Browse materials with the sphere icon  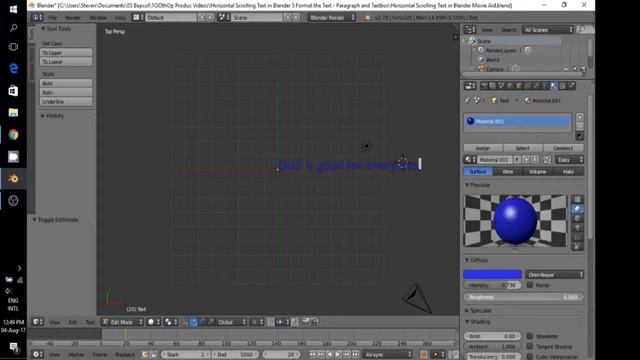470,160
